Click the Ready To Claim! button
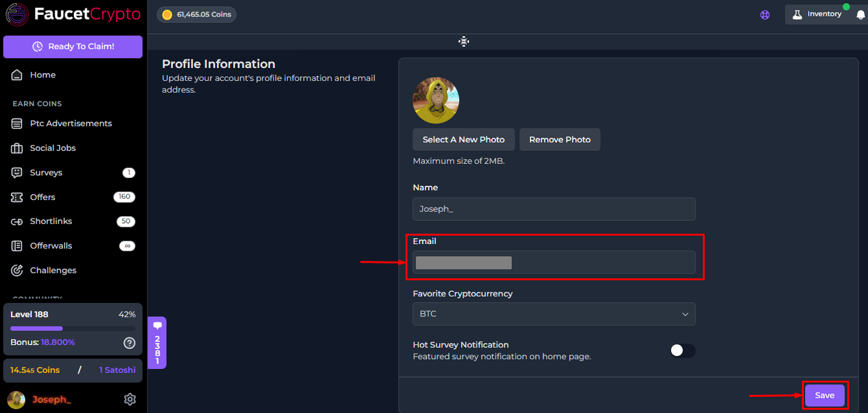Screen dimensions: 868x413 tap(73, 47)
